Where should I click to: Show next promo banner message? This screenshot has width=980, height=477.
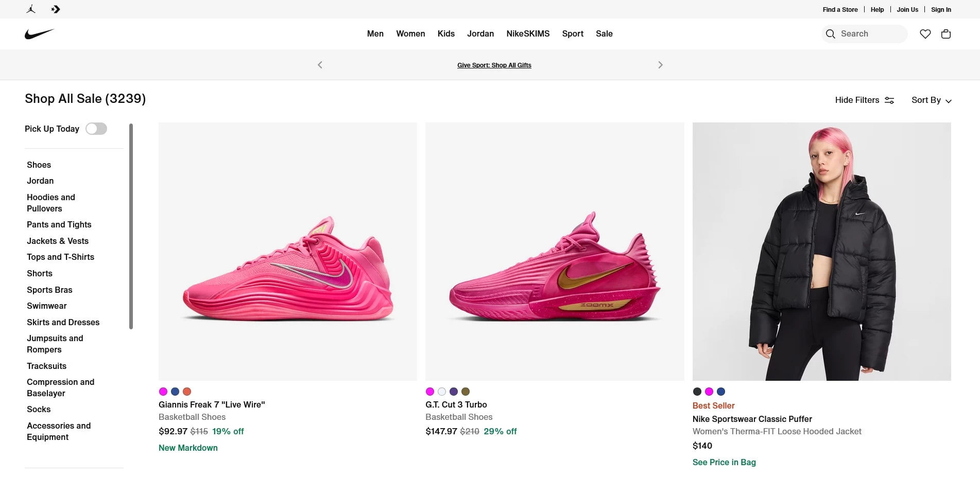pyautogui.click(x=660, y=65)
